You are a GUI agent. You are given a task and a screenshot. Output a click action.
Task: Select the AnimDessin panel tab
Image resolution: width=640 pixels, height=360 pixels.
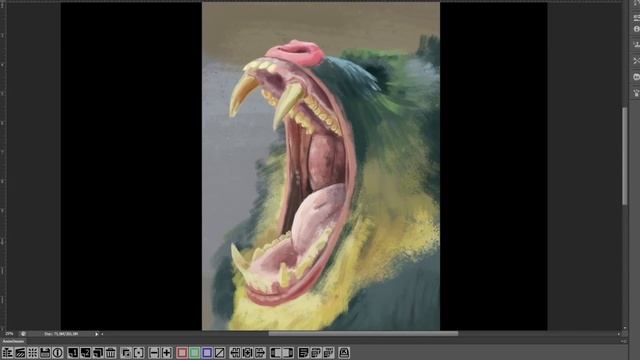tap(13, 341)
